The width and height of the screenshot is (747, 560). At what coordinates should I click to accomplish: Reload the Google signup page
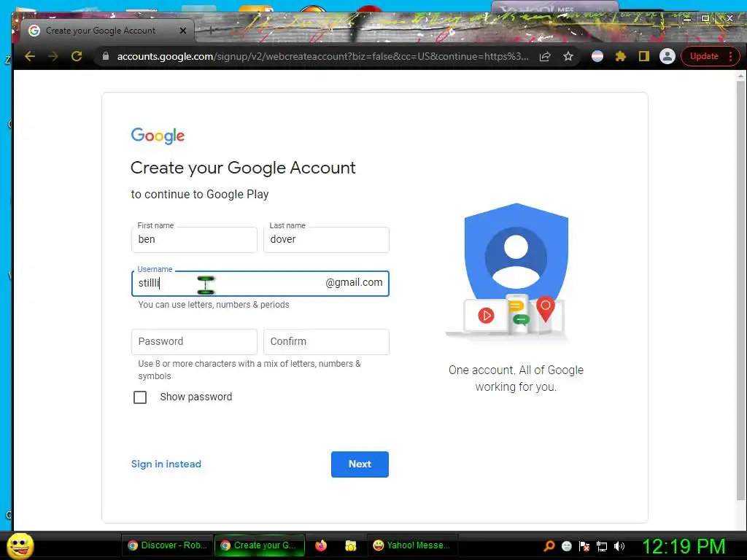coord(76,56)
